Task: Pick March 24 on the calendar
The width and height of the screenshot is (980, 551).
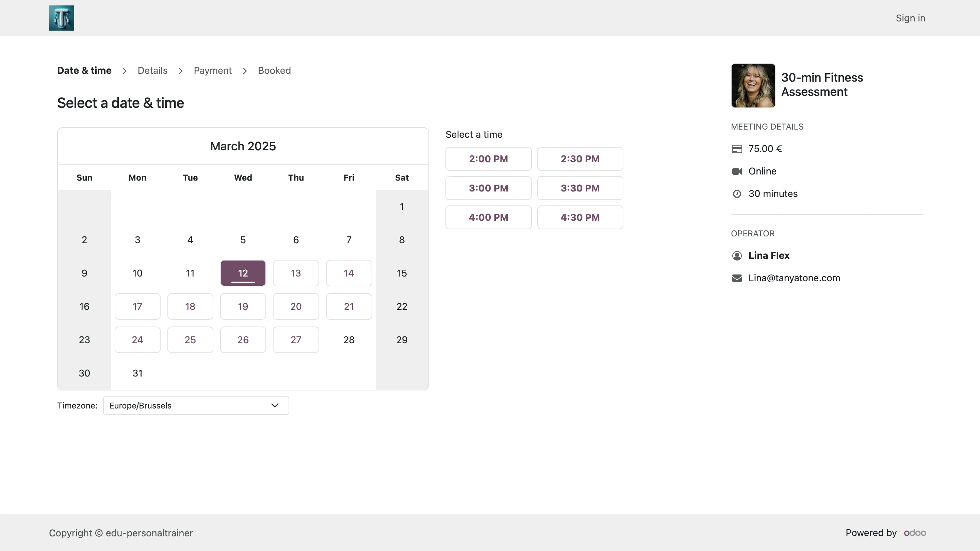Action: 137,339
